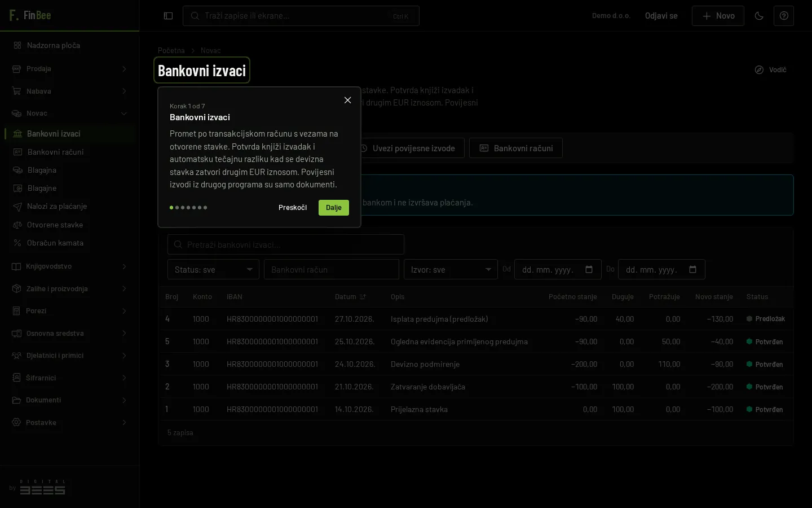Open calendar picker for Od date
Viewport: 812px width, 508px height.
589,269
